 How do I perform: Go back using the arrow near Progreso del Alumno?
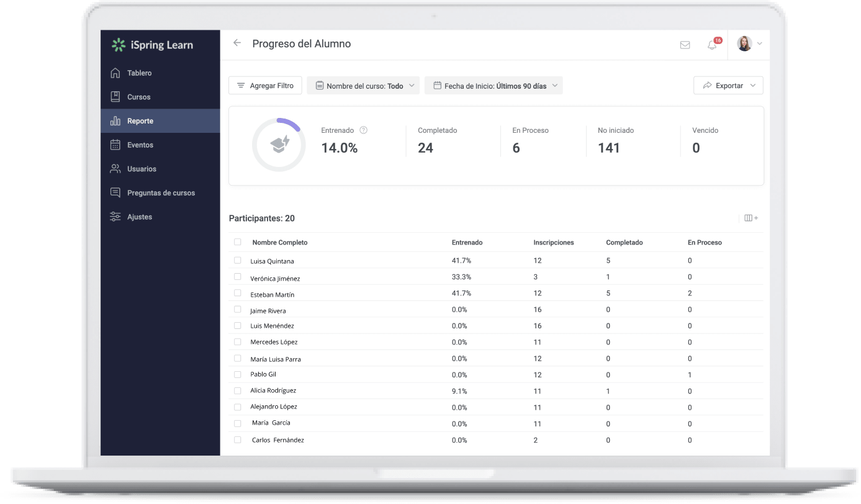(237, 43)
